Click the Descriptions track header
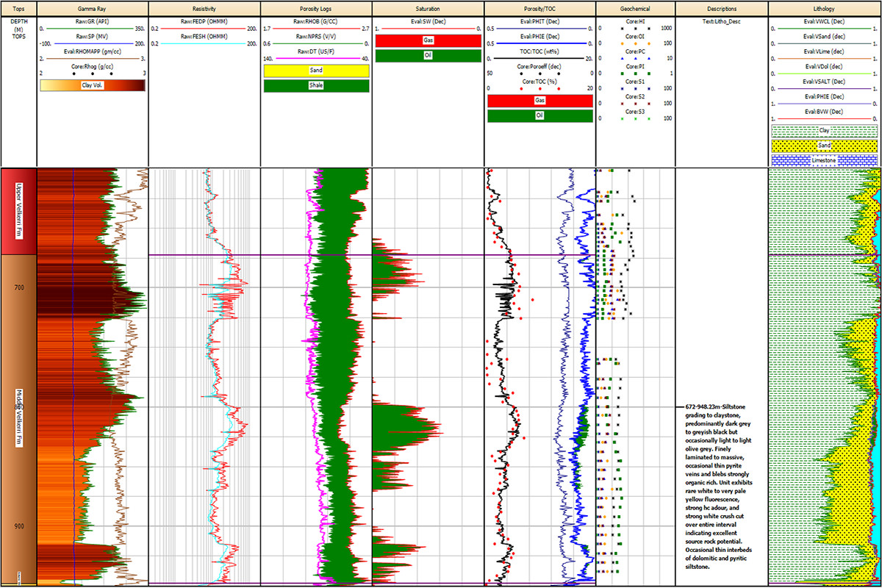This screenshot has width=882, height=588. pyautogui.click(x=721, y=7)
